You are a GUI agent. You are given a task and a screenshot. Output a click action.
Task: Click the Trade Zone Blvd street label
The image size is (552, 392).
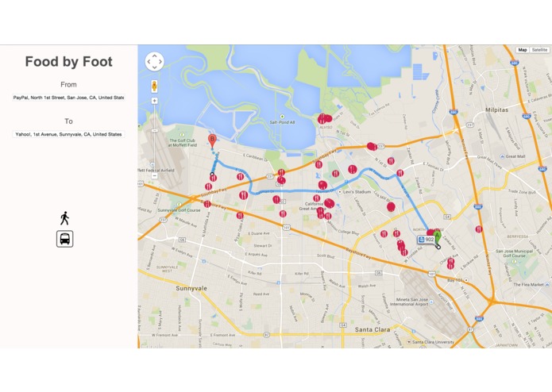click(x=523, y=192)
